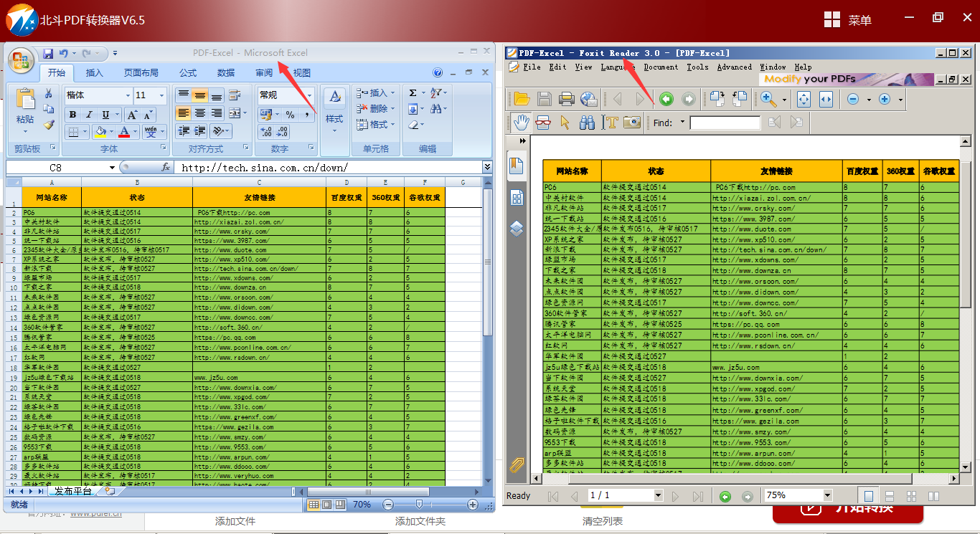
Task: Open the font size dropdown showing 11
Action: (x=162, y=95)
